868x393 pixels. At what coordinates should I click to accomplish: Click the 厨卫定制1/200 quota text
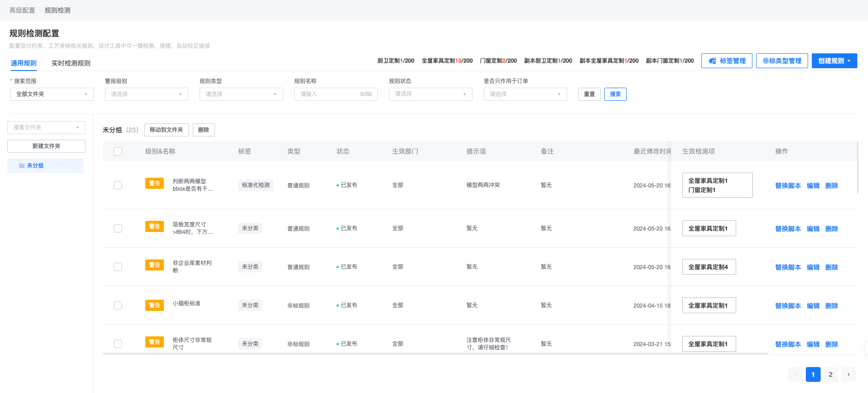pos(396,61)
